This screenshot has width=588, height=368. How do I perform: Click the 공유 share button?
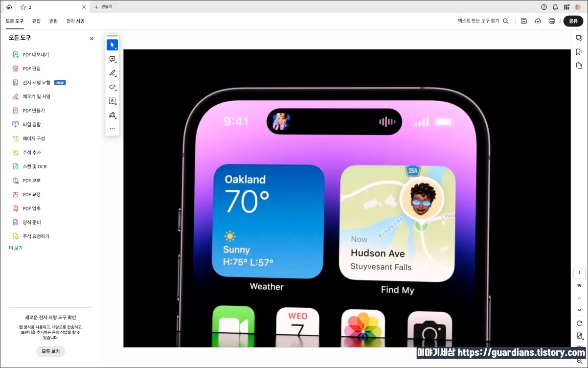click(x=573, y=21)
